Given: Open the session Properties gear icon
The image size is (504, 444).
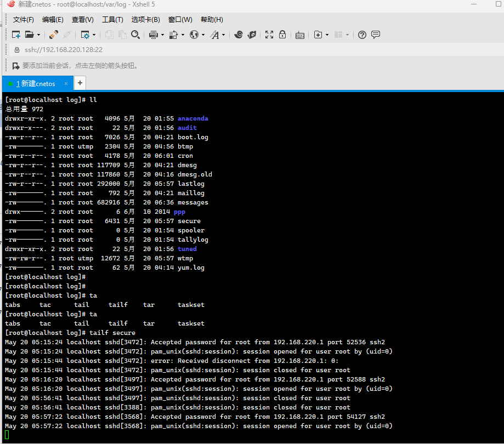Looking at the screenshot, I should coord(85,35).
